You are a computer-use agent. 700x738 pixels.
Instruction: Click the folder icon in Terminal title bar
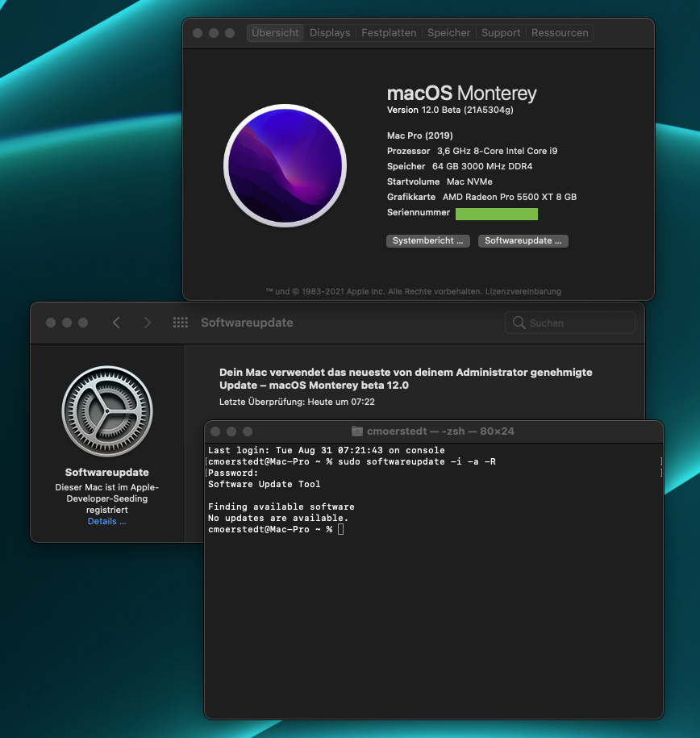[357, 432]
